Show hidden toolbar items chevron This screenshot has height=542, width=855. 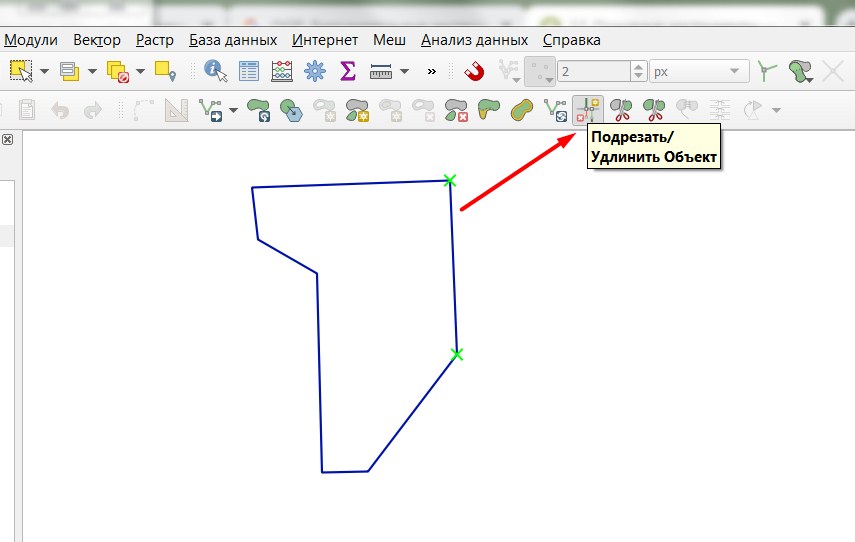tap(431, 71)
